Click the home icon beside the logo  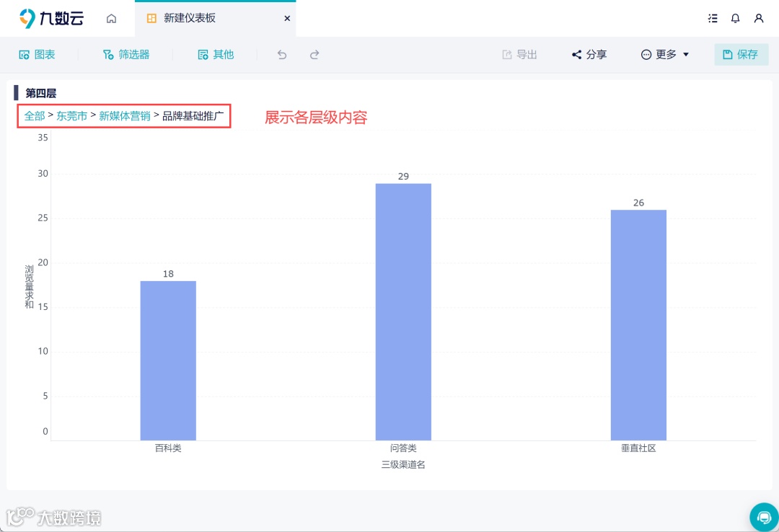click(x=111, y=18)
